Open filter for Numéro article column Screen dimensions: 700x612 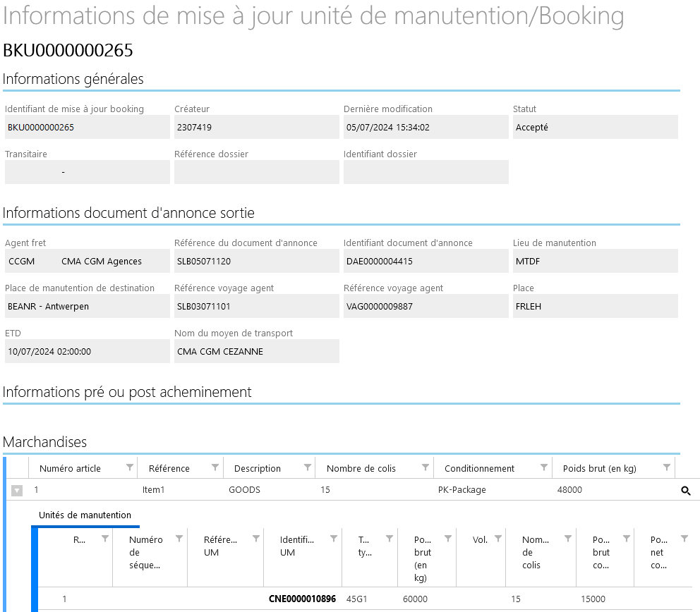129,467
